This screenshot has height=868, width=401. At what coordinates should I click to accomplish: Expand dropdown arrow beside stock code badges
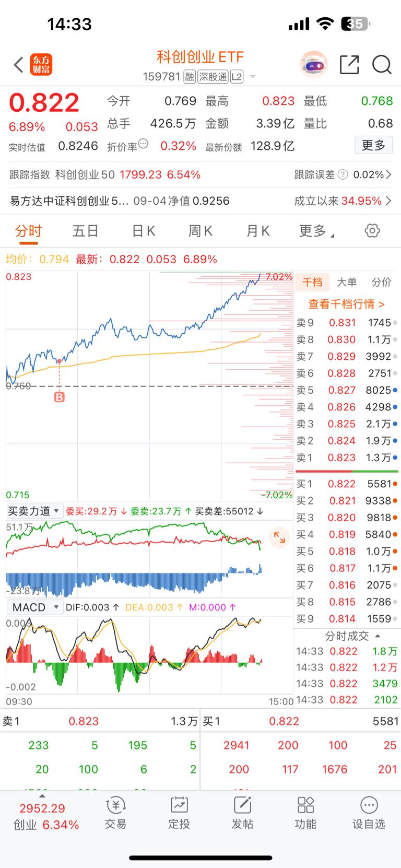coord(253,77)
